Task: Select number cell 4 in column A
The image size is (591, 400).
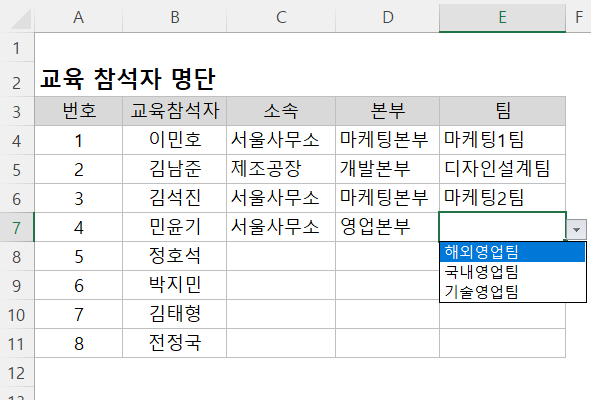Action: 78,227
